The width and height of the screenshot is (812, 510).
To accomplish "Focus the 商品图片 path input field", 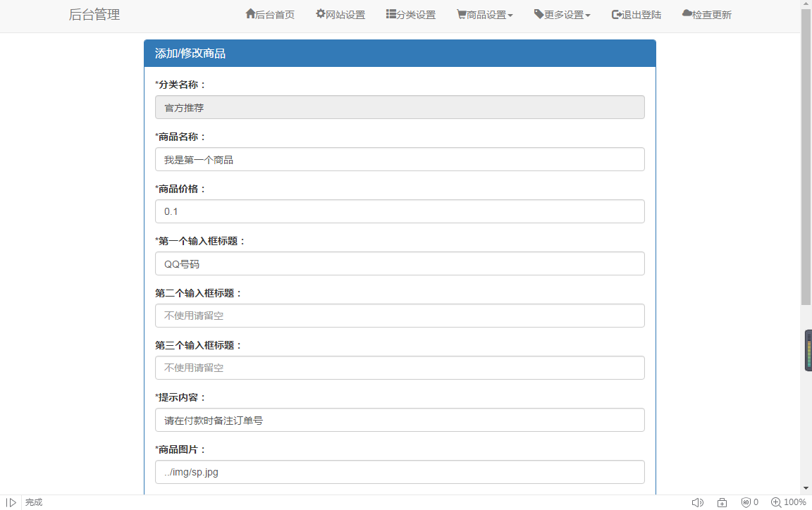I will pos(400,472).
